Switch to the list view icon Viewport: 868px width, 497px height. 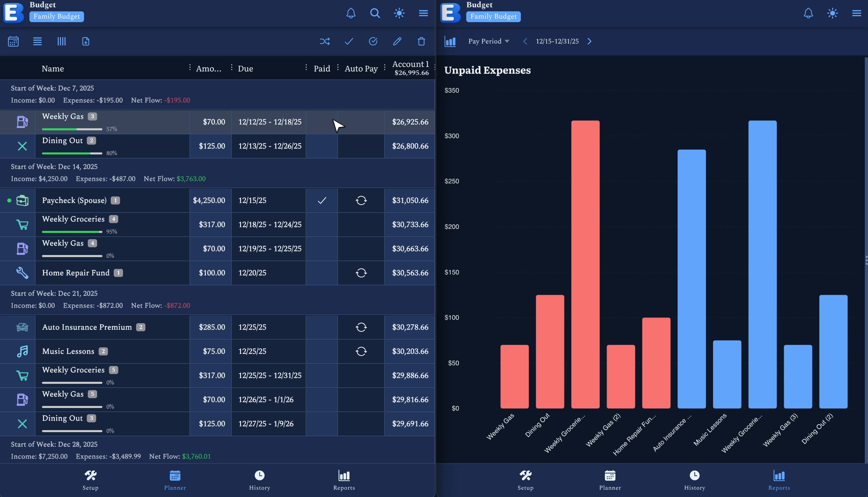point(38,41)
